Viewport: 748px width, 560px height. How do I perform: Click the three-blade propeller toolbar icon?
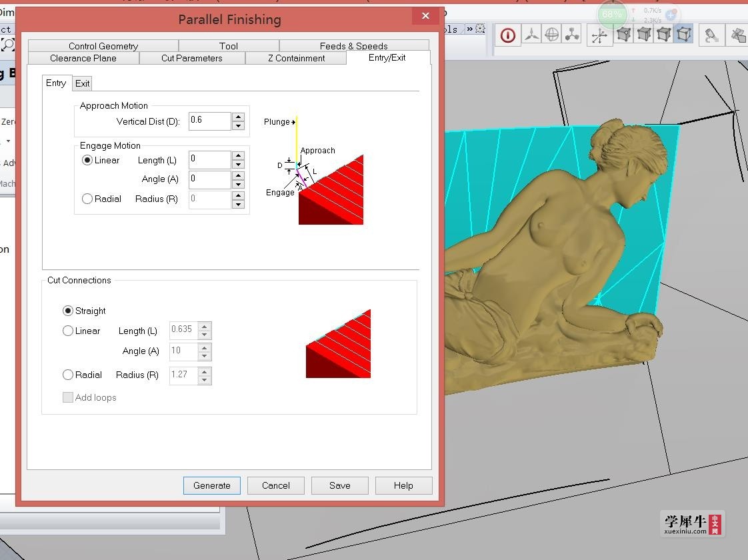531,35
